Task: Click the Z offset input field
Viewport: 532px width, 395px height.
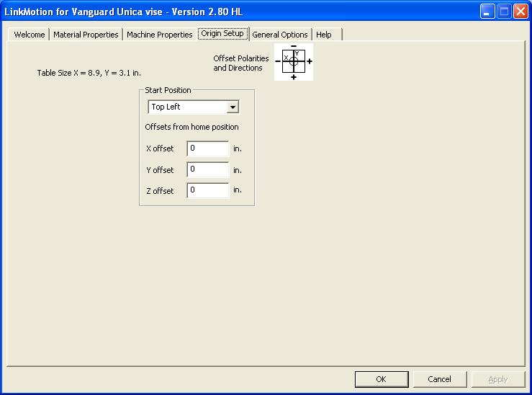Action: 208,190
